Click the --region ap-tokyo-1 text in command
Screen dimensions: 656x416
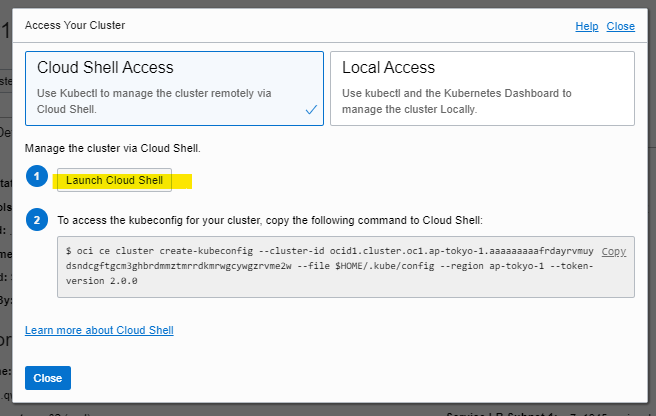(x=492, y=266)
